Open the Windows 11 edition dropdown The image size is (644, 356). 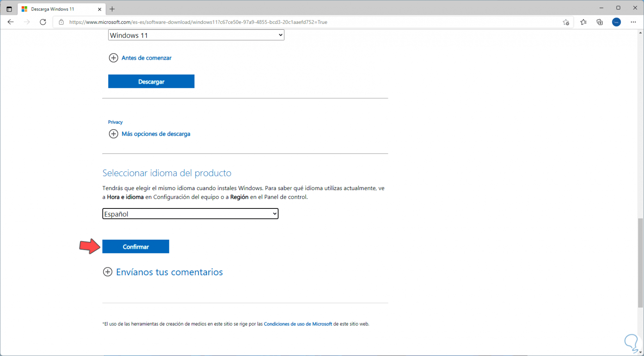(x=196, y=35)
